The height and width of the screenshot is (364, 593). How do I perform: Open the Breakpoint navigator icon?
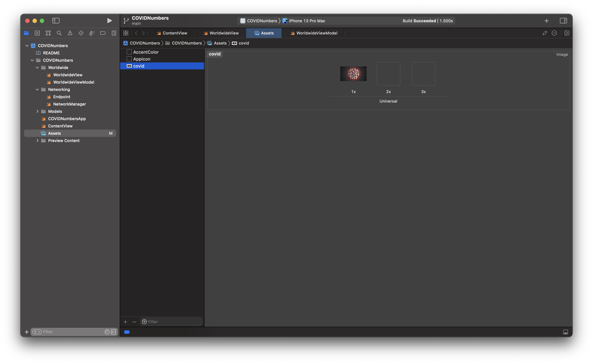pos(103,33)
